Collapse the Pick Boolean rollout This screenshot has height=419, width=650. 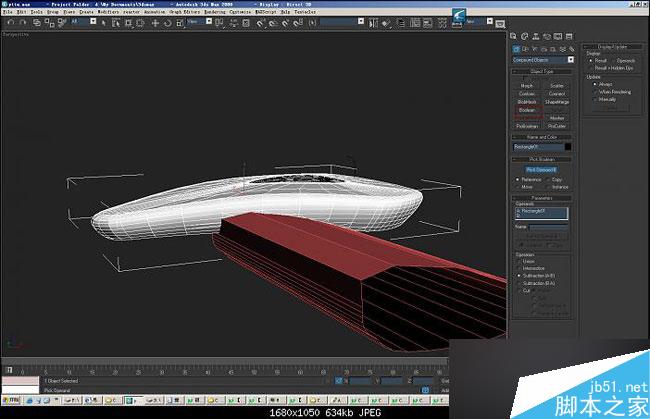542,159
